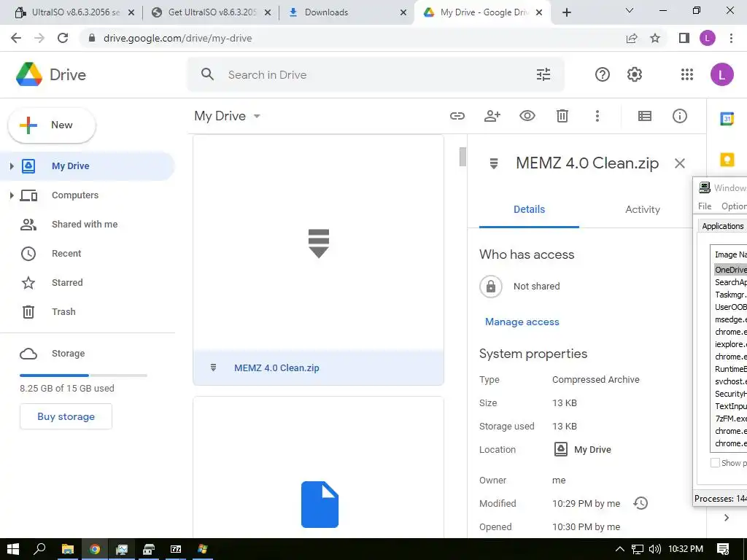Select Computers in the sidebar
This screenshot has width=747, height=560.
[x=75, y=195]
